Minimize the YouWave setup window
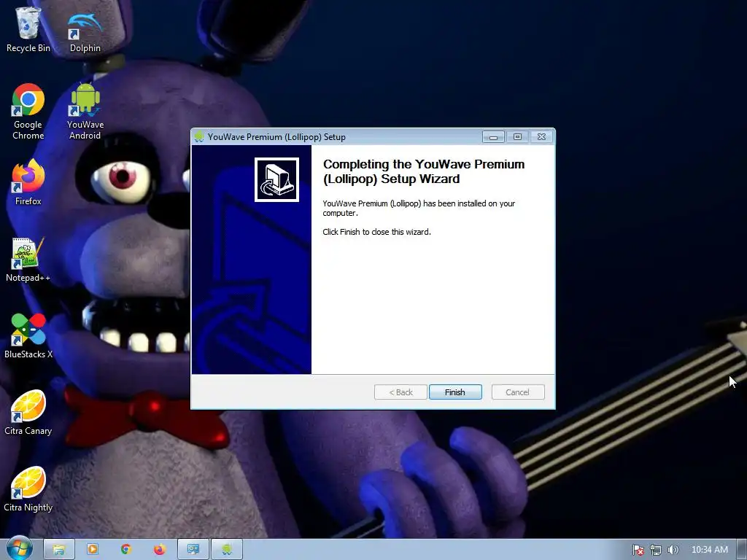Viewport: 747px width, 560px height. (494, 137)
